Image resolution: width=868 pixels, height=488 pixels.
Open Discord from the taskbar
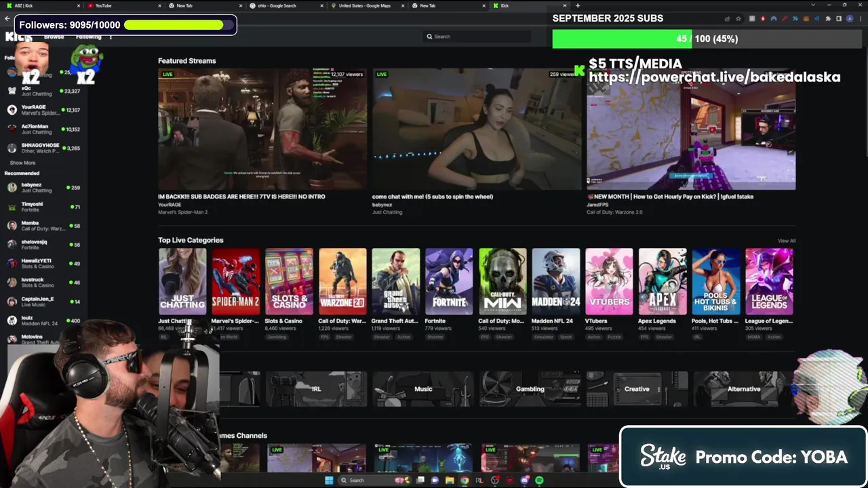(524, 481)
